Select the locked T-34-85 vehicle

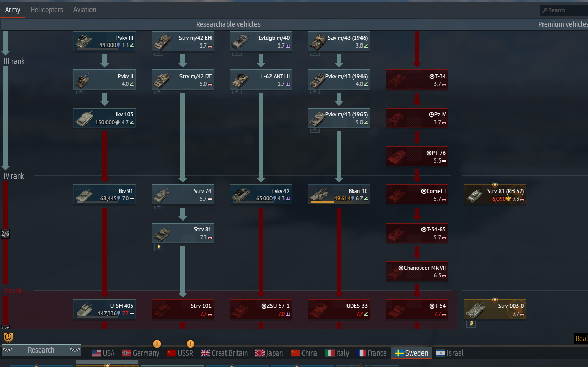pos(417,232)
